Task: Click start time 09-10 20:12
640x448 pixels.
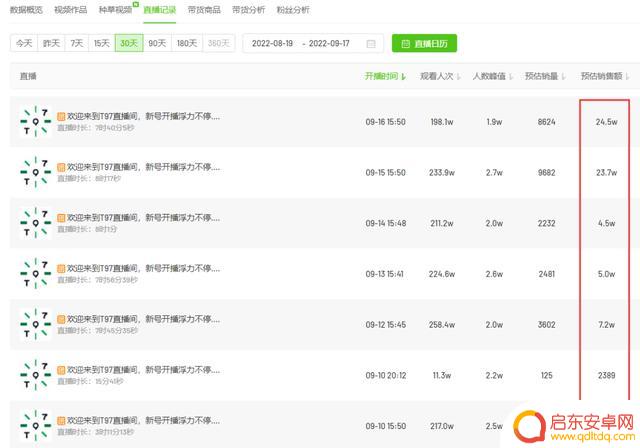Action: [386, 375]
